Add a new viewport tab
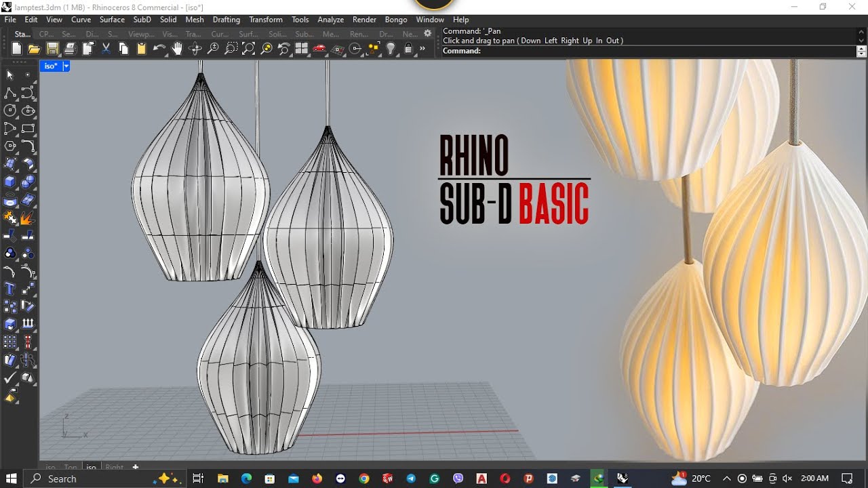The height and width of the screenshot is (488, 868). [x=135, y=467]
